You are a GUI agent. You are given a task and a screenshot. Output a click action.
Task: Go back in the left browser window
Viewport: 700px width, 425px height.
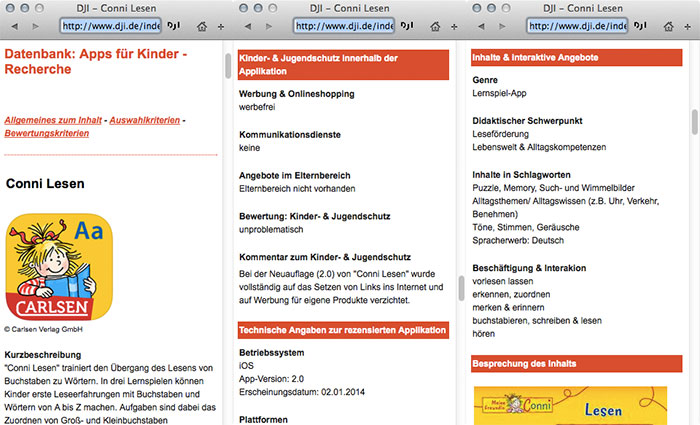pos(15,26)
